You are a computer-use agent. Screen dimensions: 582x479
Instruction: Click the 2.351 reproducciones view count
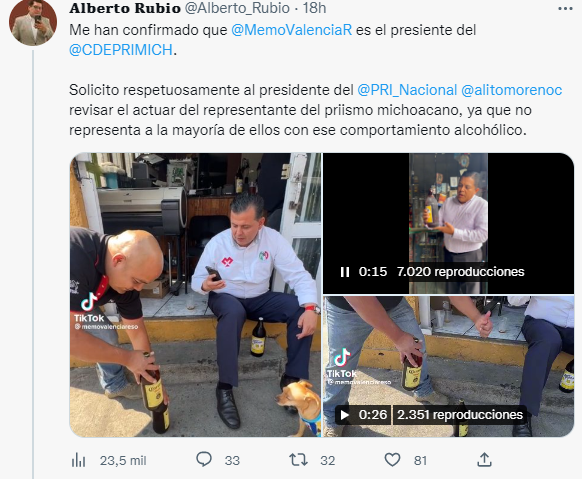460,415
